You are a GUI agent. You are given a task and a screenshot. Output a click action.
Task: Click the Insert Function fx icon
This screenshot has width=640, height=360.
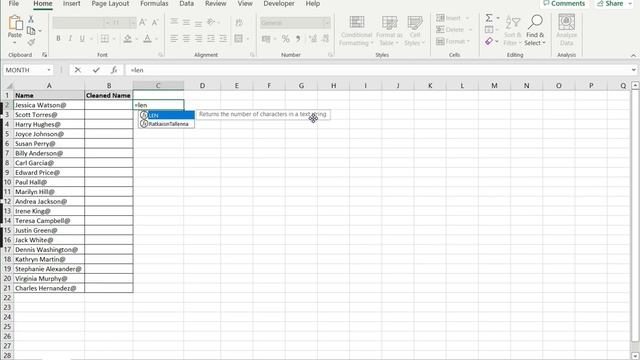114,70
